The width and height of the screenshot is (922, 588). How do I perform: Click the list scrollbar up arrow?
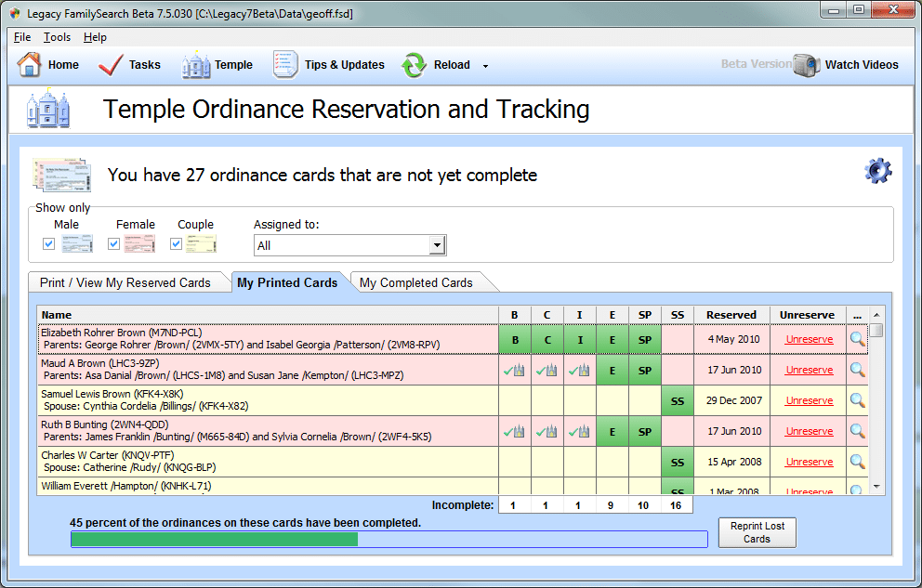point(876,315)
